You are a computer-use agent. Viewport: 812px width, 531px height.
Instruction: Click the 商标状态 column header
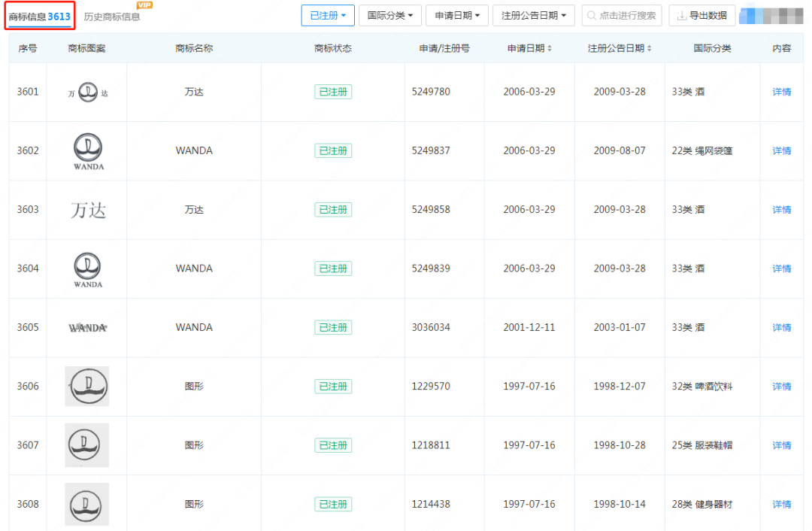click(x=333, y=48)
